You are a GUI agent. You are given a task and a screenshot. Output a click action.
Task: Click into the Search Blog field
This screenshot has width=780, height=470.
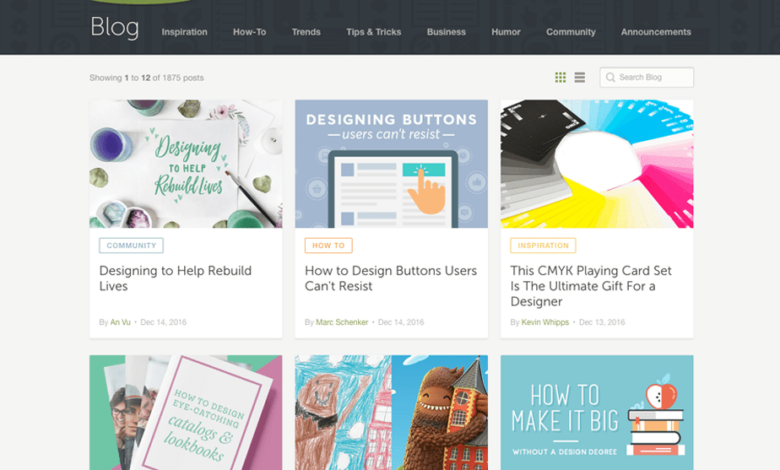coord(653,78)
